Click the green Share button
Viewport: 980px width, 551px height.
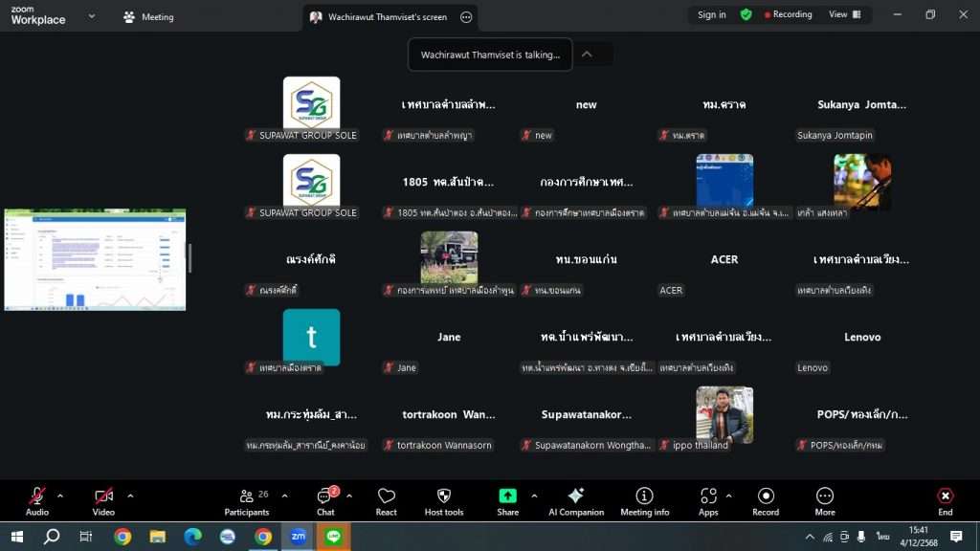click(507, 500)
